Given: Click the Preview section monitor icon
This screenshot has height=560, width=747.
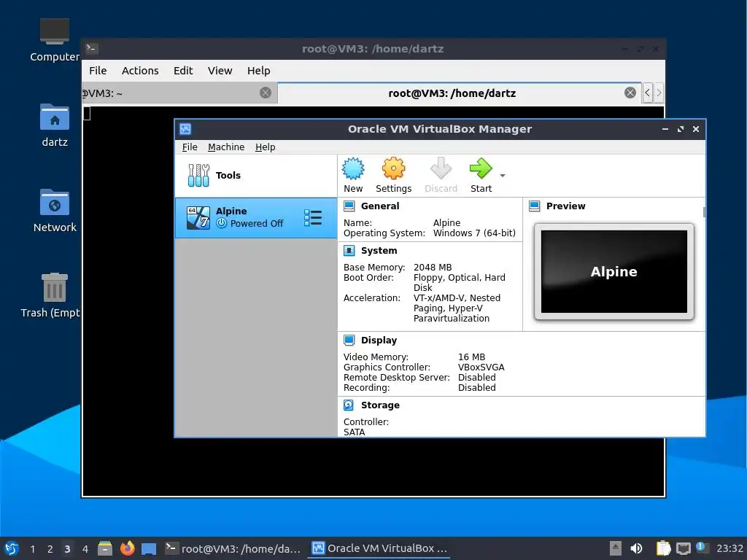Looking at the screenshot, I should tap(535, 206).
